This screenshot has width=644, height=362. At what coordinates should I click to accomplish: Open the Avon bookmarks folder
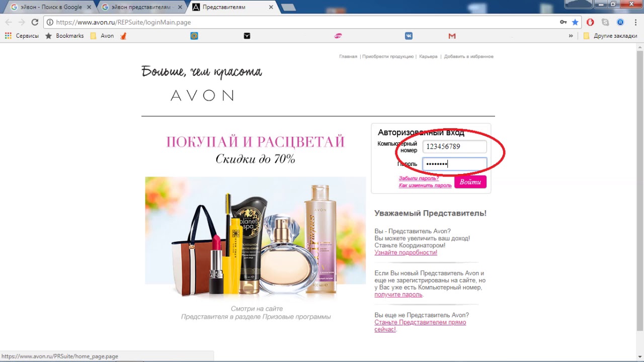coord(102,36)
